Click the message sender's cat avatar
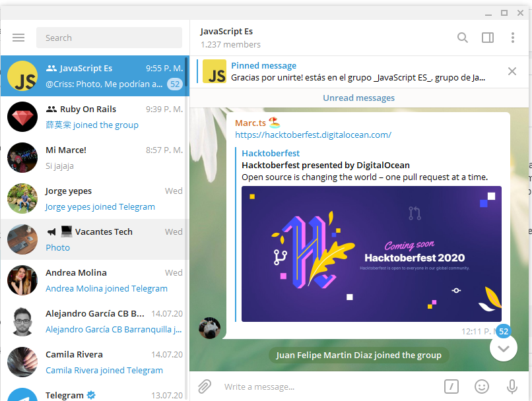This screenshot has width=532, height=401. (x=209, y=328)
